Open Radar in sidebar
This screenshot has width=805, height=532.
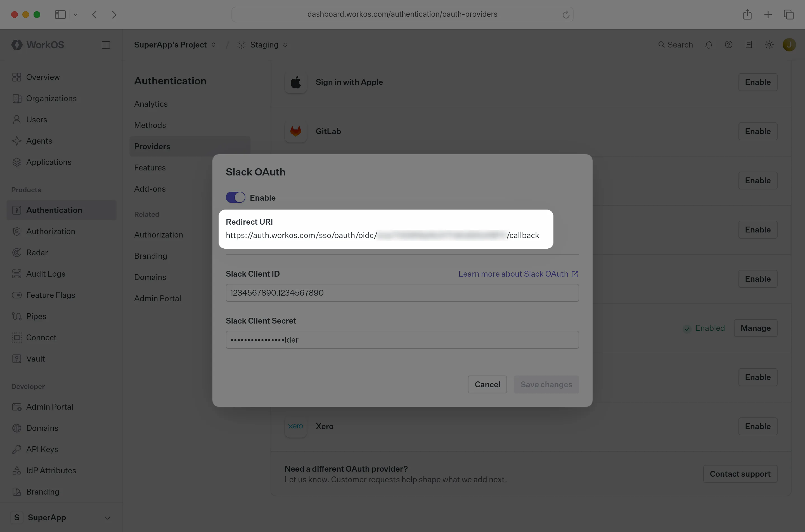61,252
